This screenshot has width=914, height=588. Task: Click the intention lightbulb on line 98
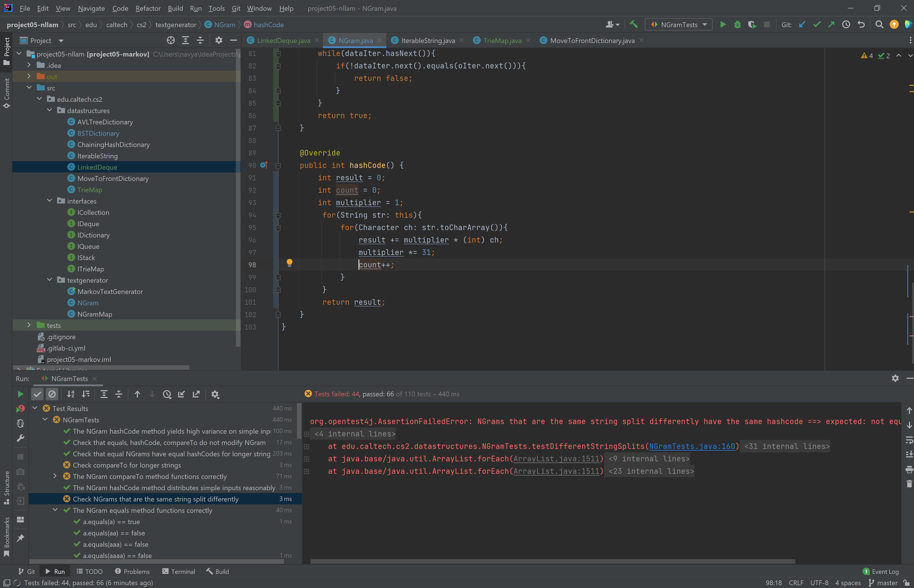pos(290,263)
